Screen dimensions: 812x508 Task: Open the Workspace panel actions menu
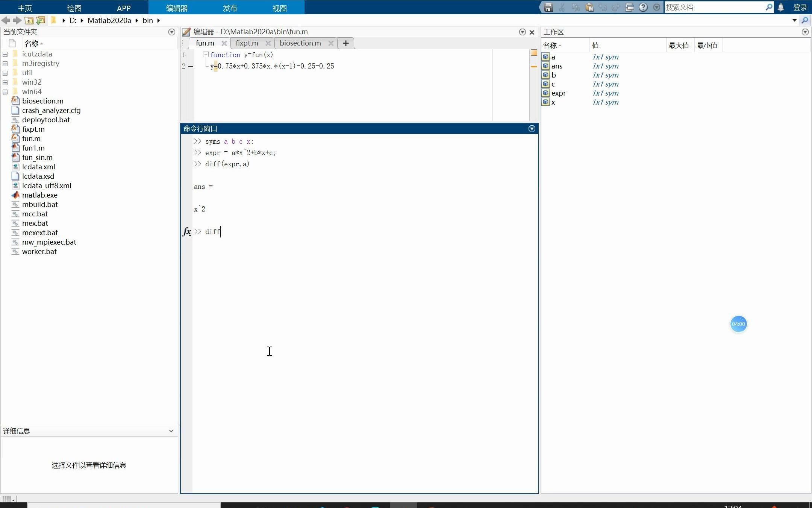pyautogui.click(x=805, y=32)
